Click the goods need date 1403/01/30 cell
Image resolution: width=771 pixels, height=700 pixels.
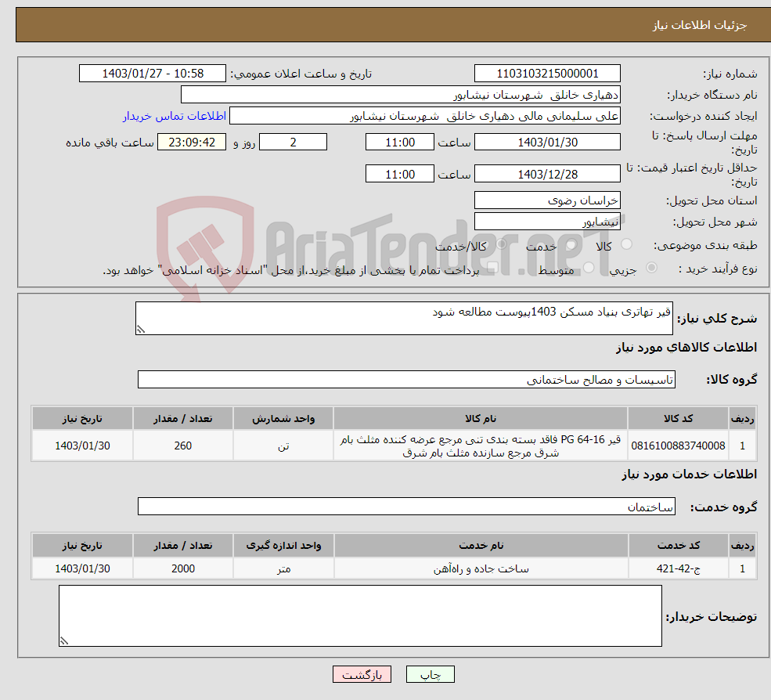(83, 446)
